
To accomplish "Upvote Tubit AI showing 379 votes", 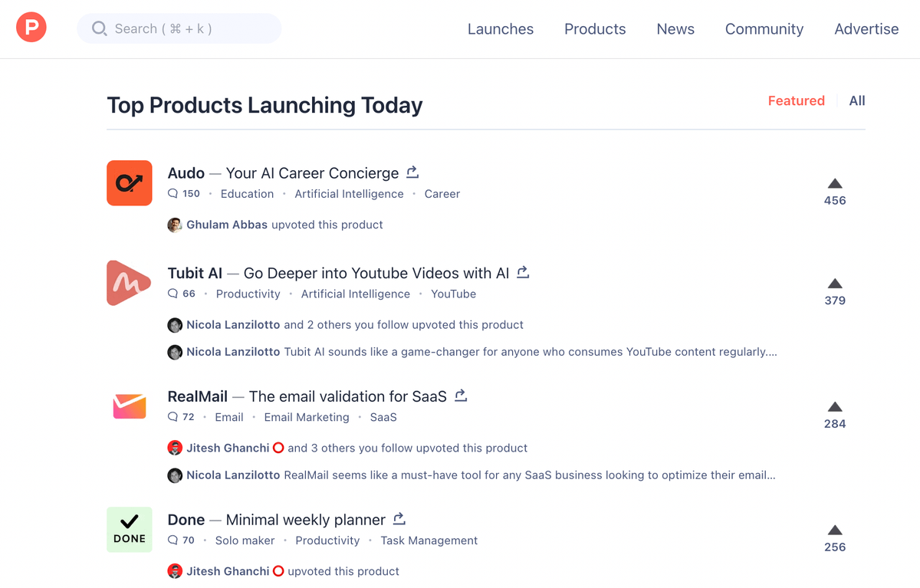I will (835, 284).
